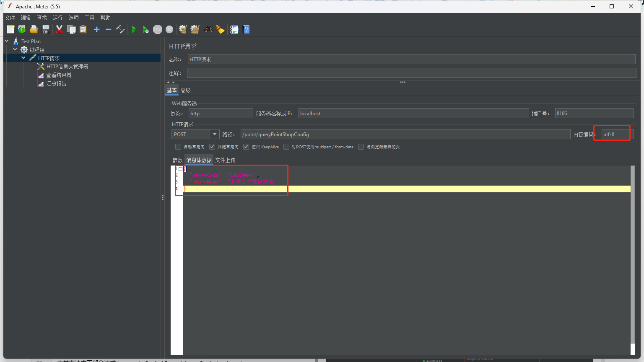Open the 运行 menu
The height and width of the screenshot is (362, 644).
(57, 18)
